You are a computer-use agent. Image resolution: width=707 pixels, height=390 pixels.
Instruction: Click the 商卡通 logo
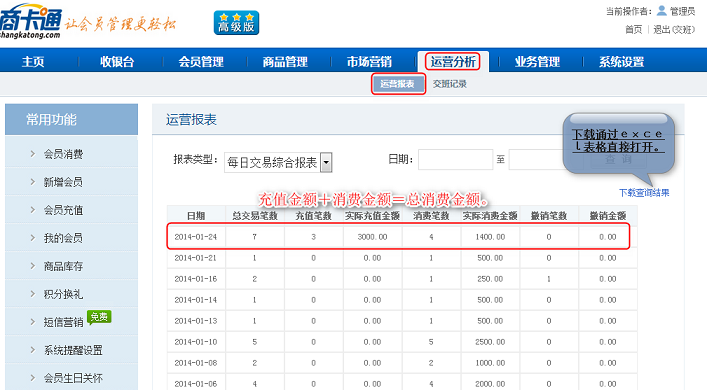click(x=31, y=21)
